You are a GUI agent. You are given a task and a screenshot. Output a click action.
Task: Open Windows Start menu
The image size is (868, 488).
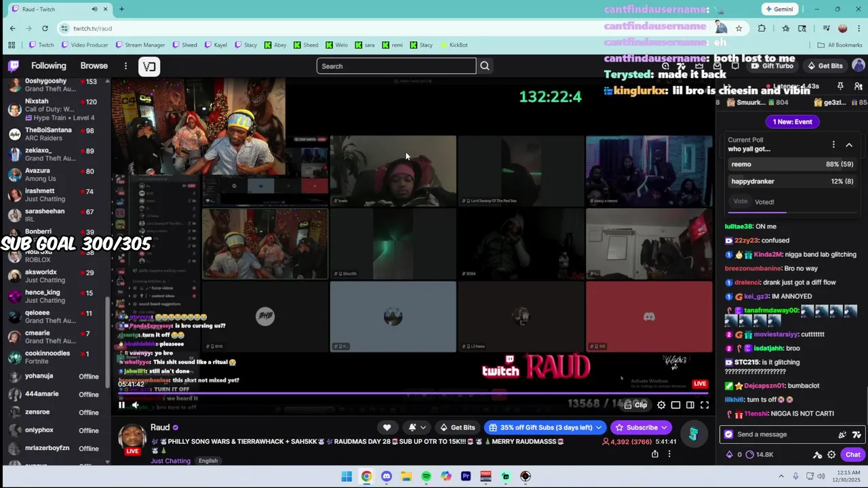click(x=347, y=476)
